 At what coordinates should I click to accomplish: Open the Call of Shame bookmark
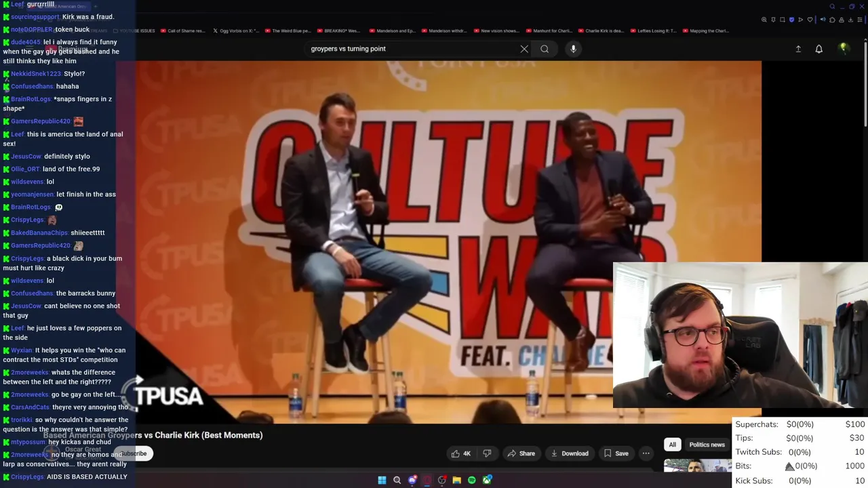click(x=183, y=30)
